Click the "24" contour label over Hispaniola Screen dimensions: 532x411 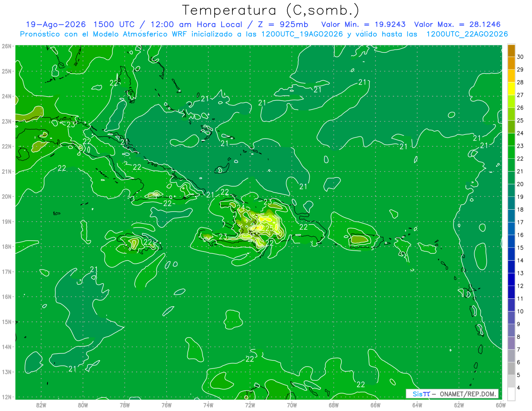click(241, 207)
